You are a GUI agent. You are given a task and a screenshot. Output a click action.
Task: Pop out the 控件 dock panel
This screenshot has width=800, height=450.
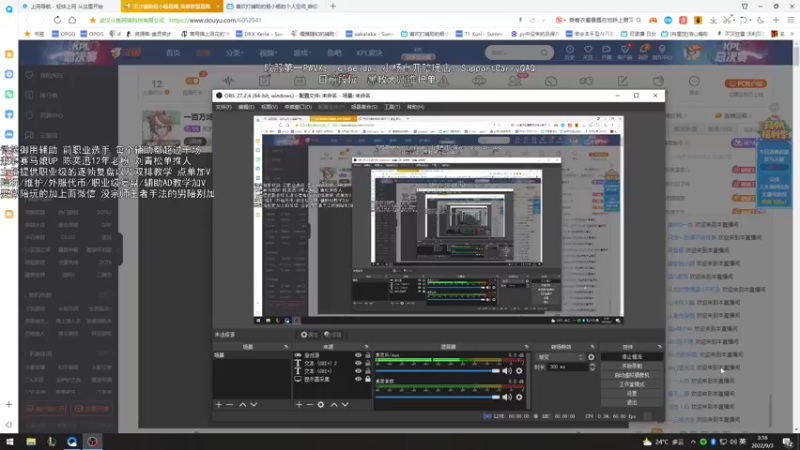(660, 347)
